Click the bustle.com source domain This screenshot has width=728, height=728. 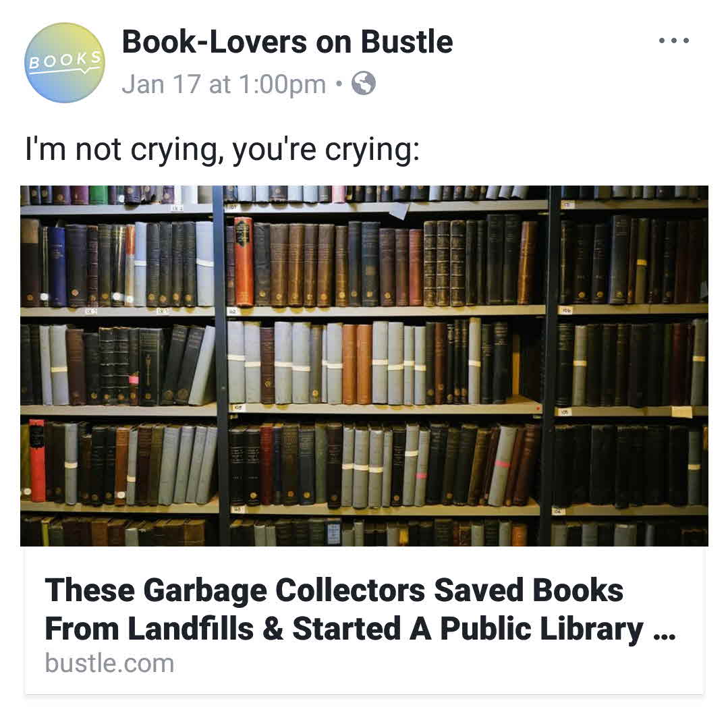pyautogui.click(x=109, y=663)
